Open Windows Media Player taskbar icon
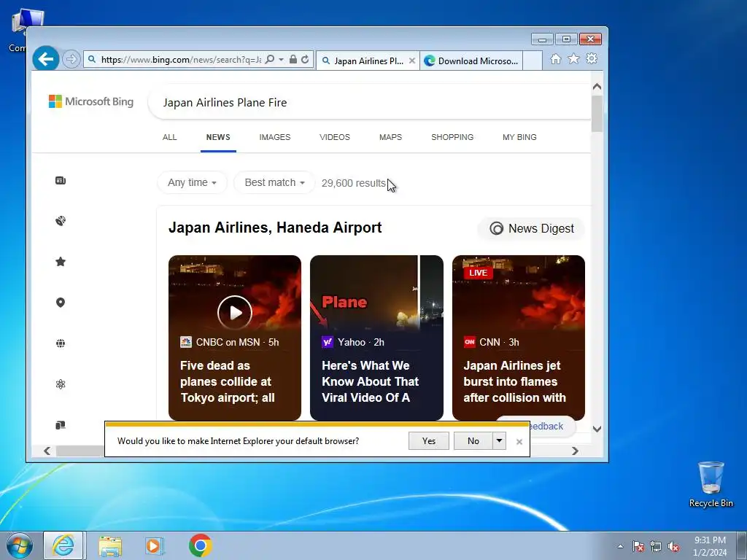747x560 pixels. (155, 545)
